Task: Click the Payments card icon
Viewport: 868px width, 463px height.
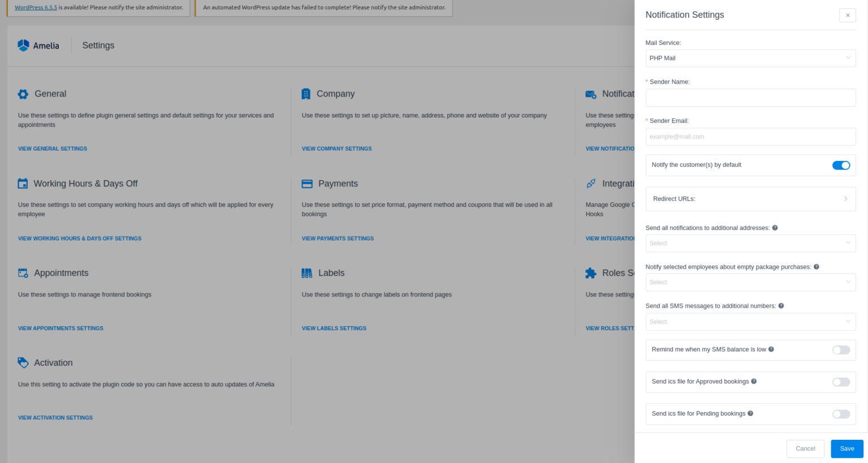Action: pyautogui.click(x=307, y=184)
